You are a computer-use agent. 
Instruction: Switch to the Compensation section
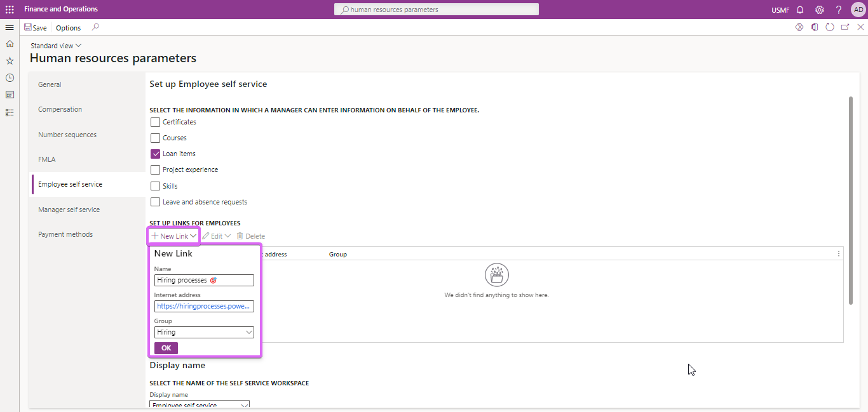click(x=60, y=109)
